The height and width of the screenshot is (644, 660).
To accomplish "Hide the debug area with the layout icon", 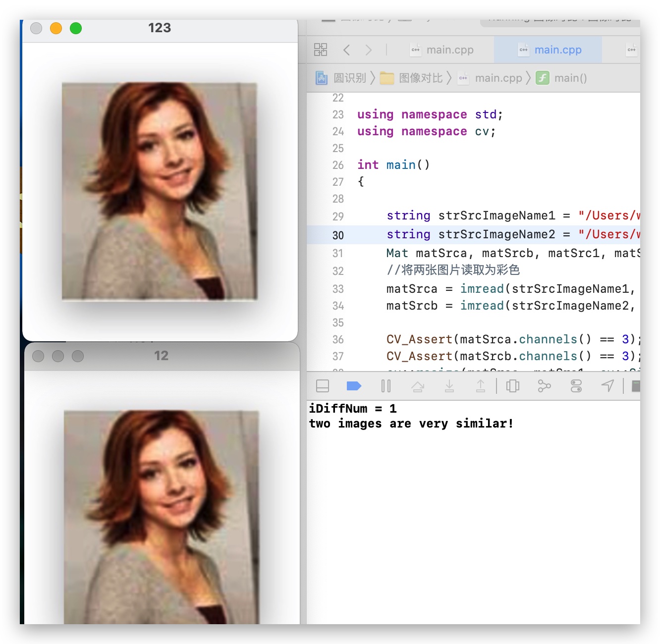I will [323, 386].
